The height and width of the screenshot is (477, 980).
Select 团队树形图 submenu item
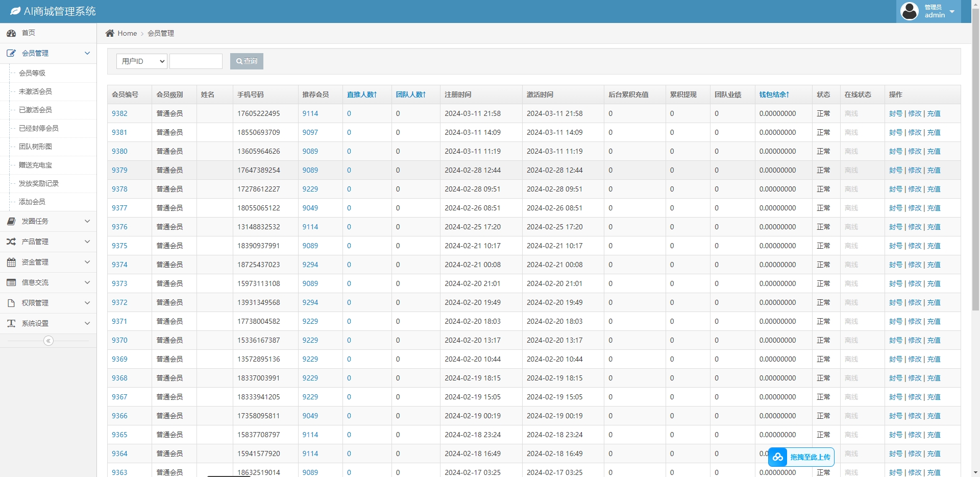point(35,147)
